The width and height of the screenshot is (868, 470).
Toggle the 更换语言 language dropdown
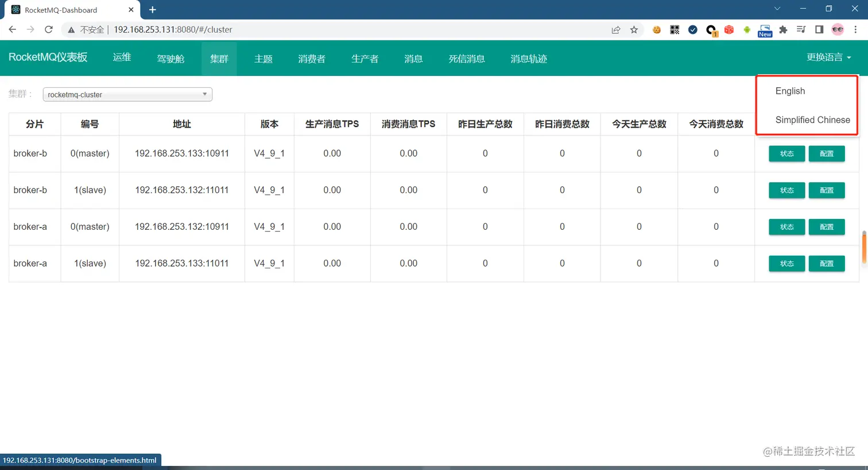[828, 57]
